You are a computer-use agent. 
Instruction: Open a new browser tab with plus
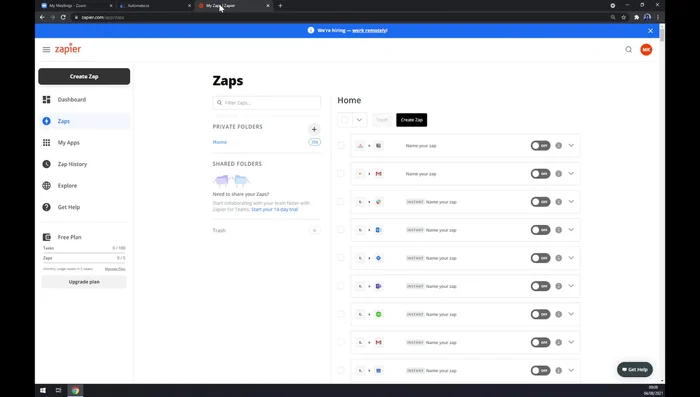tap(280, 6)
